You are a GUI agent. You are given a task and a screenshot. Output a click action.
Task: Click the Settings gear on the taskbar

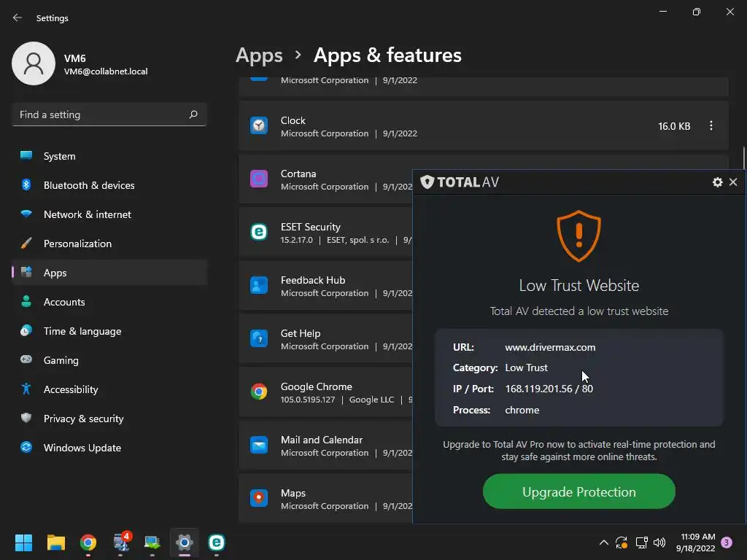coord(185,542)
